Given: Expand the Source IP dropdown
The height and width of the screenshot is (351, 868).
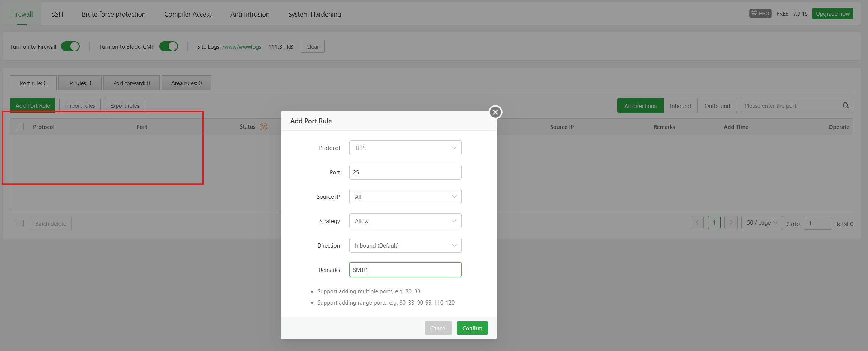Looking at the screenshot, I should point(405,196).
